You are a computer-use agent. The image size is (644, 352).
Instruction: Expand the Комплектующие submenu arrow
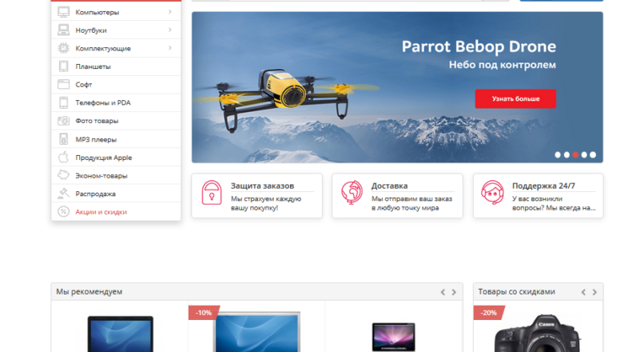(x=169, y=48)
